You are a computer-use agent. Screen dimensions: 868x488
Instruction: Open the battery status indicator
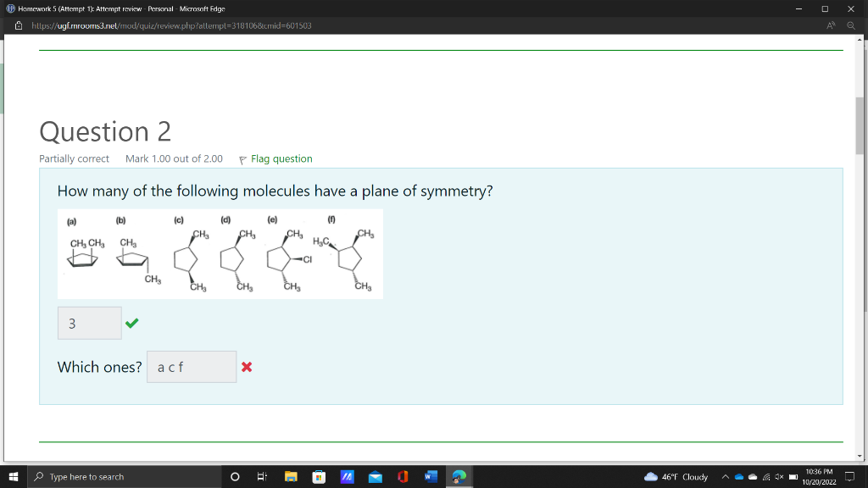pyautogui.click(x=793, y=476)
